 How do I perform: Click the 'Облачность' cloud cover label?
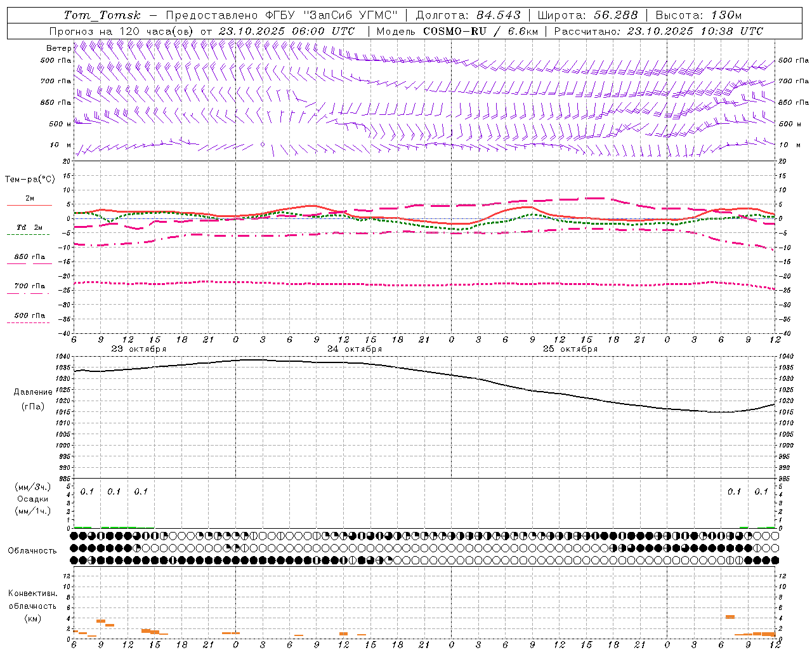[x=32, y=551]
